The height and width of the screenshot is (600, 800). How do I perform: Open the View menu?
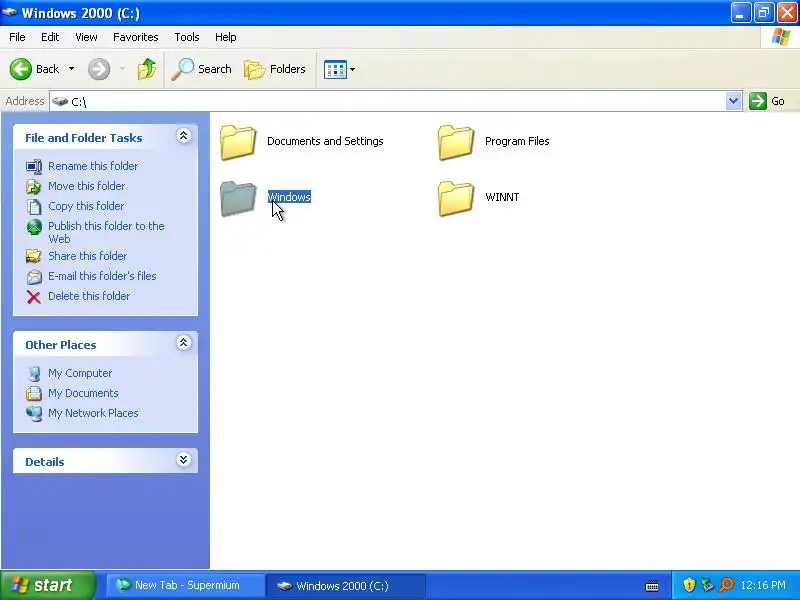tap(86, 37)
